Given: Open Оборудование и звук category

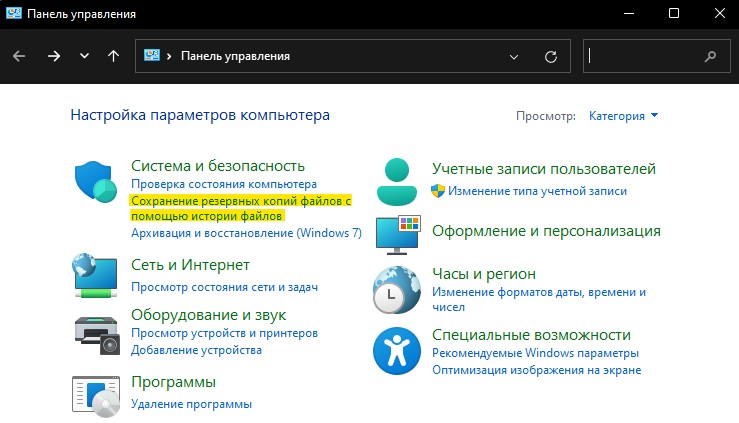Looking at the screenshot, I should [208, 315].
